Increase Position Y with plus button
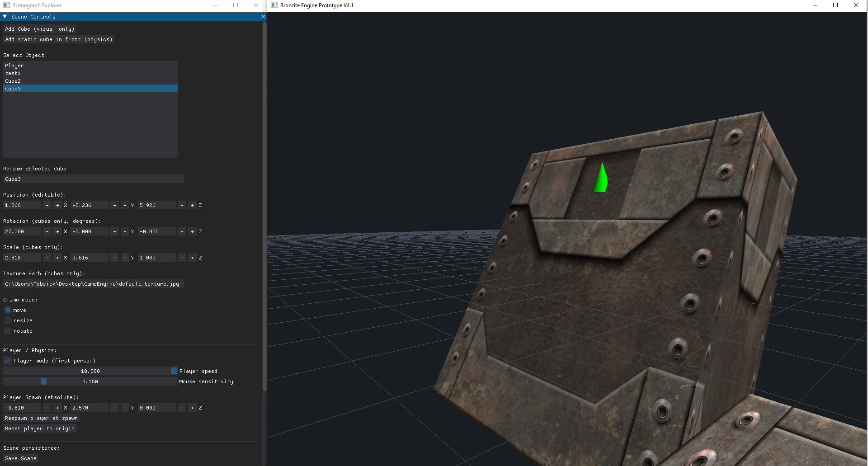Screen dimensions: 868x466 click(125, 205)
